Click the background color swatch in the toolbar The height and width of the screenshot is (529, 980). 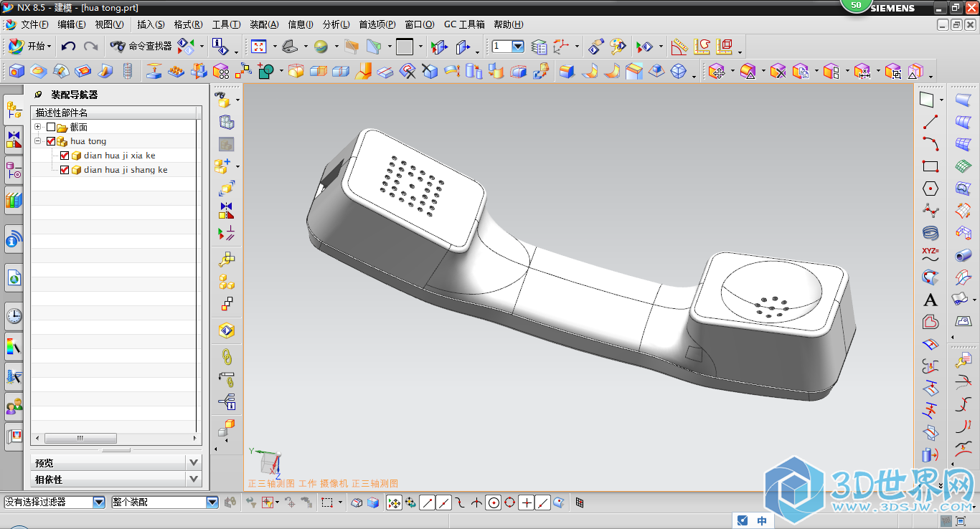click(x=405, y=47)
